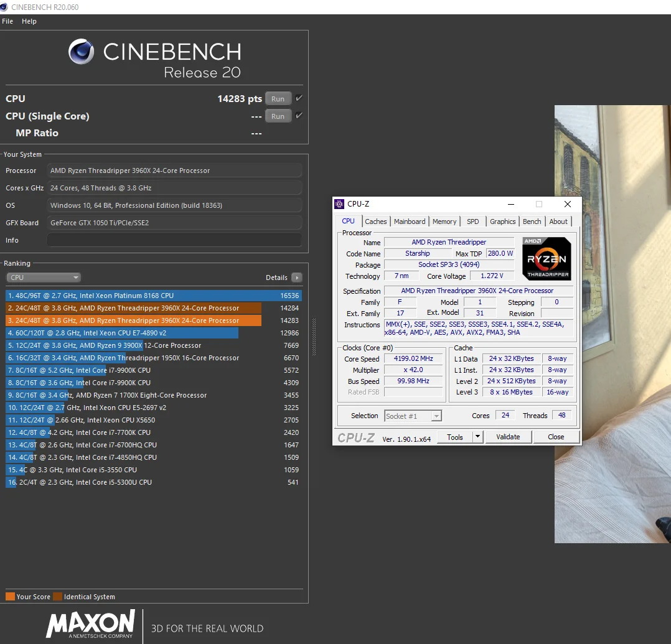The width and height of the screenshot is (671, 644).
Task: Click the Tools button in CPU-Z
Action: tap(455, 437)
